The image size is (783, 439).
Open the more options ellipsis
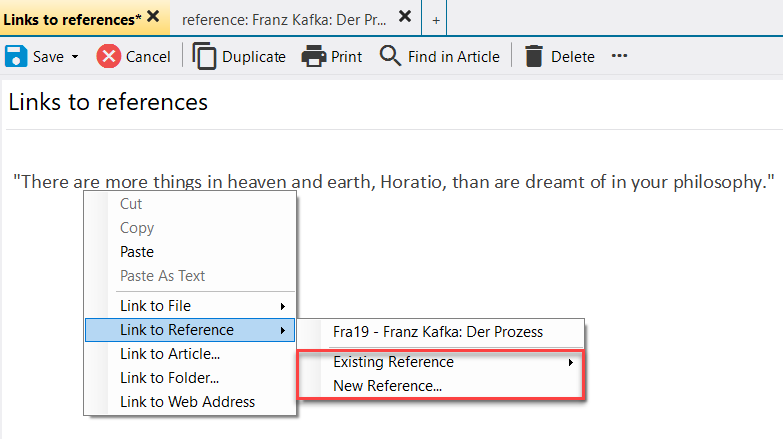point(620,56)
